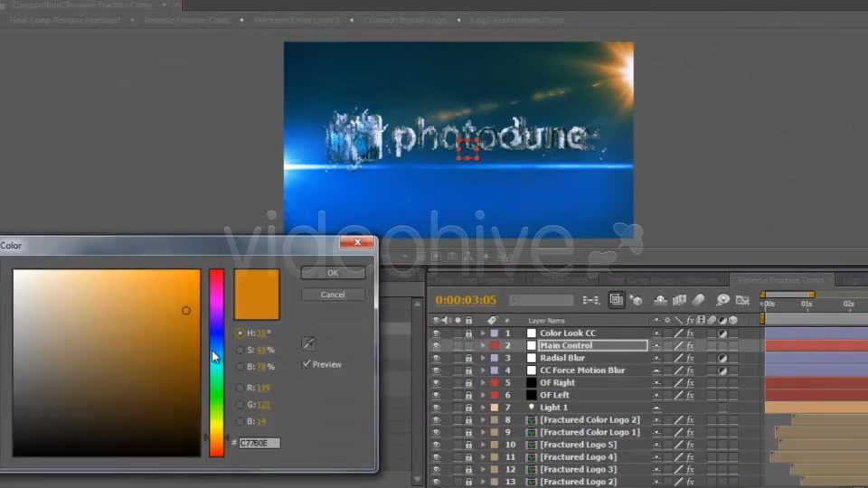The height and width of the screenshot is (488, 868).
Task: Click the hex color value field
Action: pyautogui.click(x=259, y=443)
